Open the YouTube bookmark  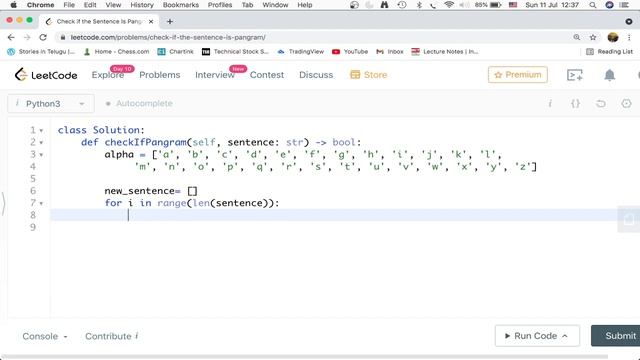point(350,51)
